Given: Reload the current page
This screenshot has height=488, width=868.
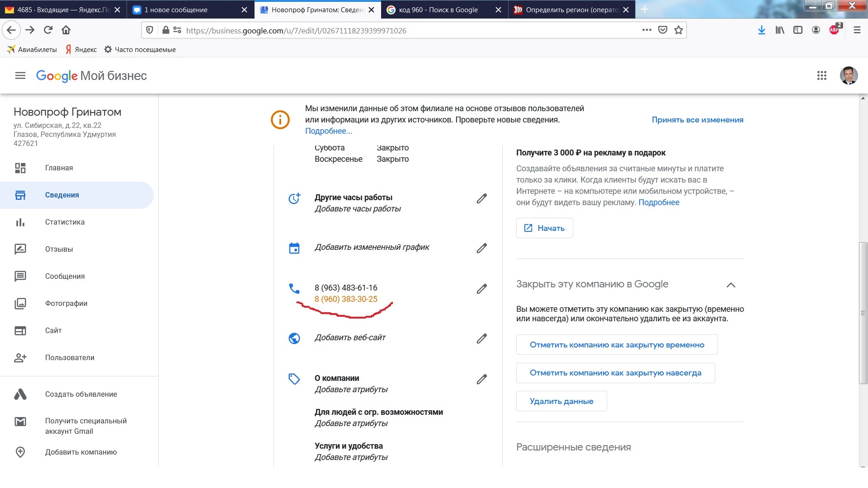Looking at the screenshot, I should point(48,30).
